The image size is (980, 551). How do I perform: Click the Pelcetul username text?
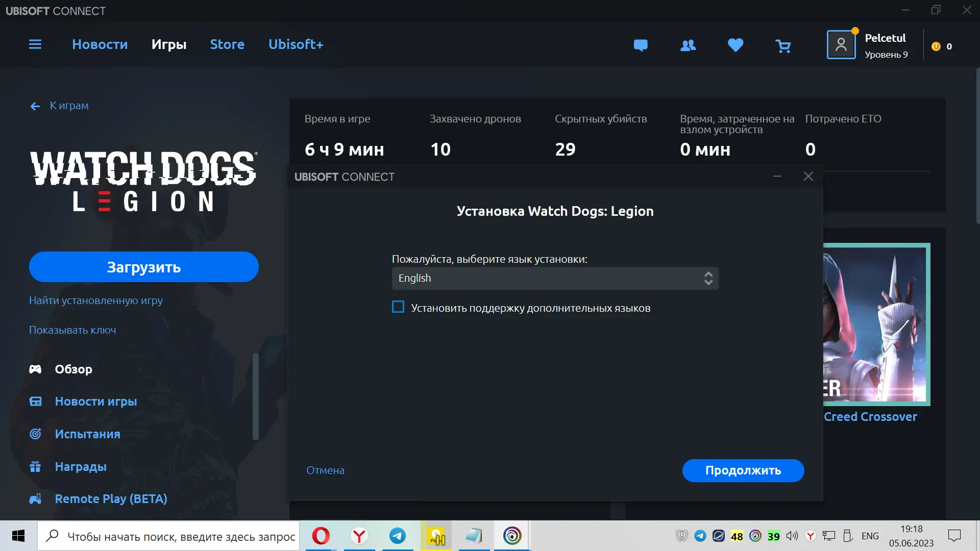click(885, 38)
